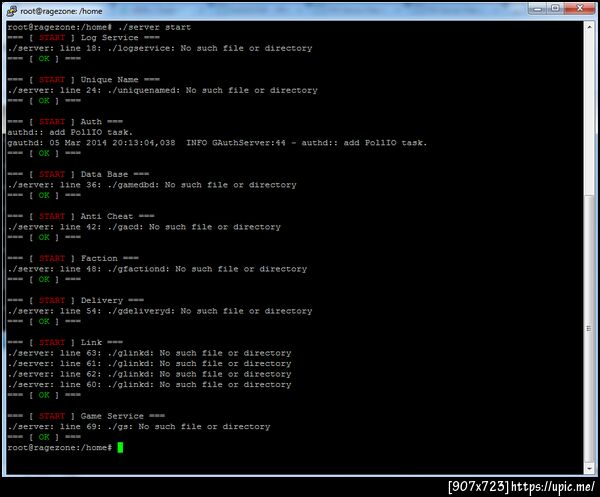This screenshot has width=600, height=497.
Task: Click the 'line 62: ./glinkd' error line
Action: (149, 374)
